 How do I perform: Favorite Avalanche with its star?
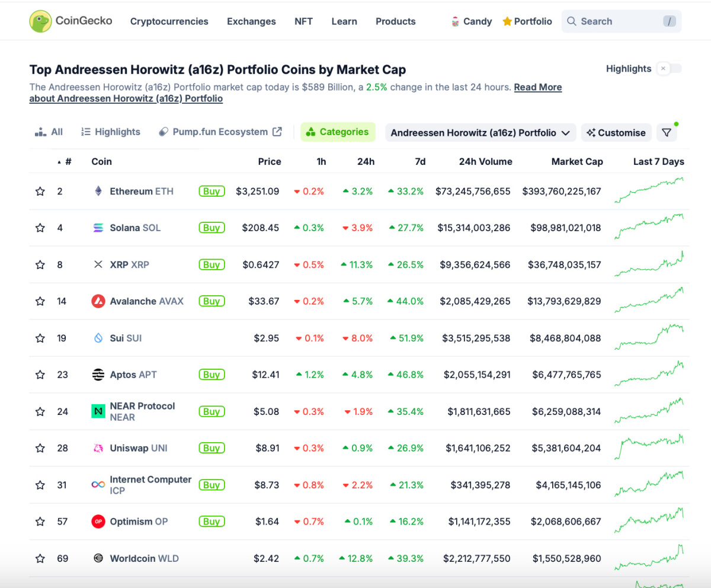point(40,301)
